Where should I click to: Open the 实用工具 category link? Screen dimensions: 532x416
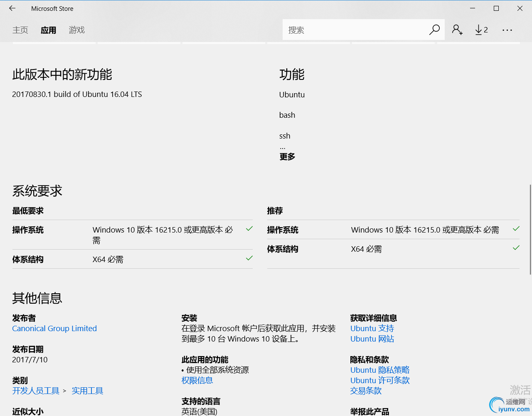(87, 391)
